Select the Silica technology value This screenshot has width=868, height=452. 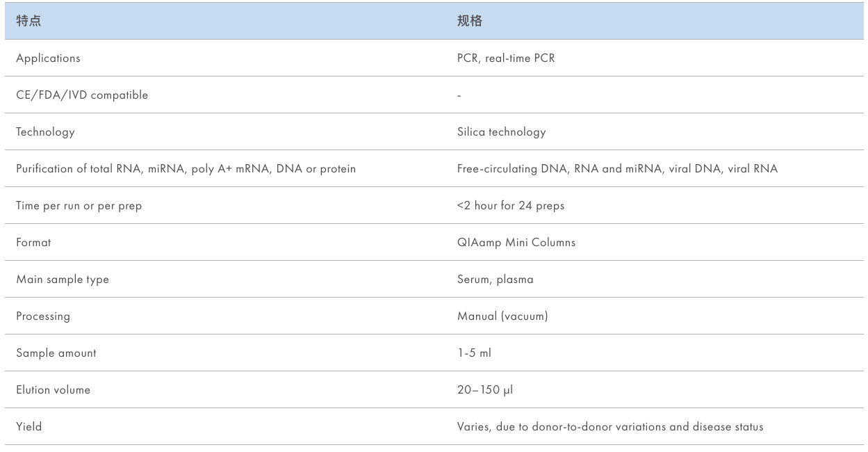click(501, 132)
